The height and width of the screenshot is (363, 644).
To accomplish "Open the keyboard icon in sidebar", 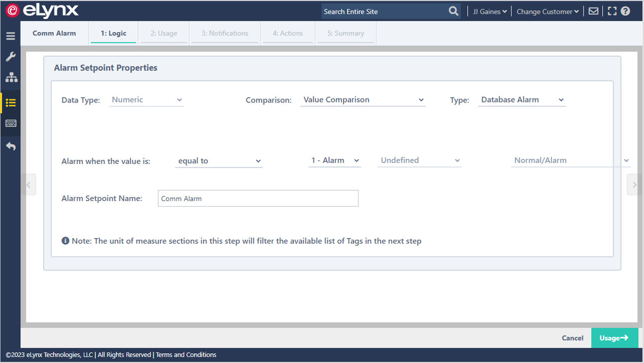I will pyautogui.click(x=11, y=123).
